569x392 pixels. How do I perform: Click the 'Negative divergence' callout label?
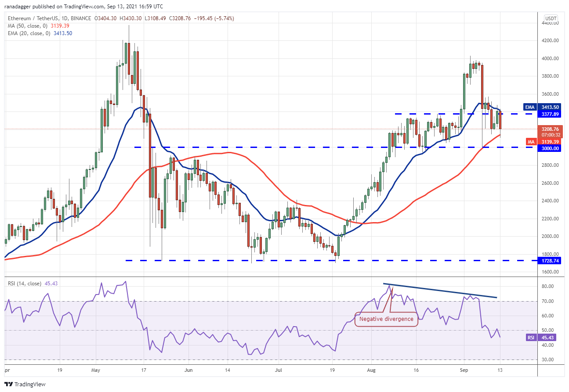click(386, 319)
